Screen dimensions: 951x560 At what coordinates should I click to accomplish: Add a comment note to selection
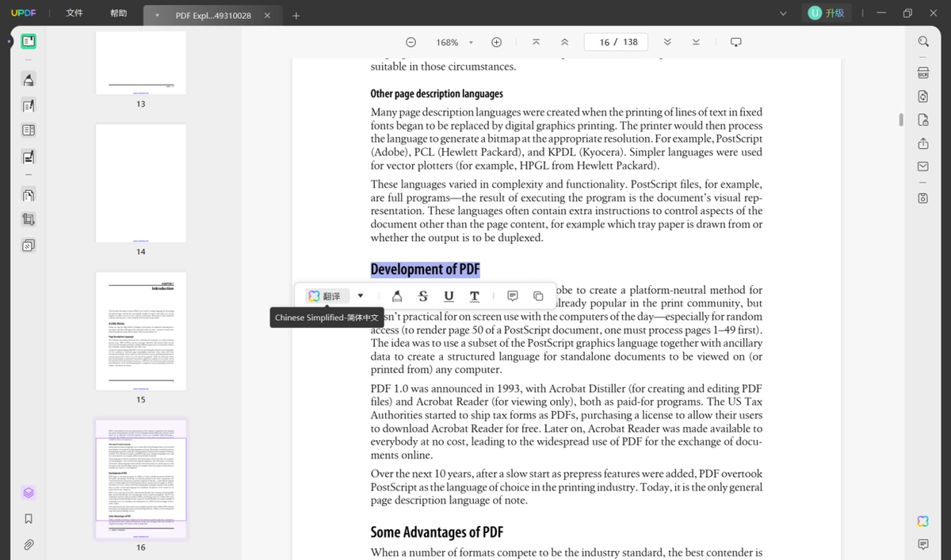pos(513,296)
